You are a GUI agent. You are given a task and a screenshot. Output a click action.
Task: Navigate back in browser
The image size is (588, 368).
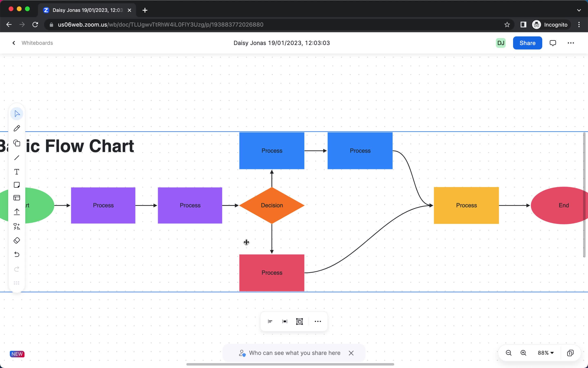[x=9, y=25]
